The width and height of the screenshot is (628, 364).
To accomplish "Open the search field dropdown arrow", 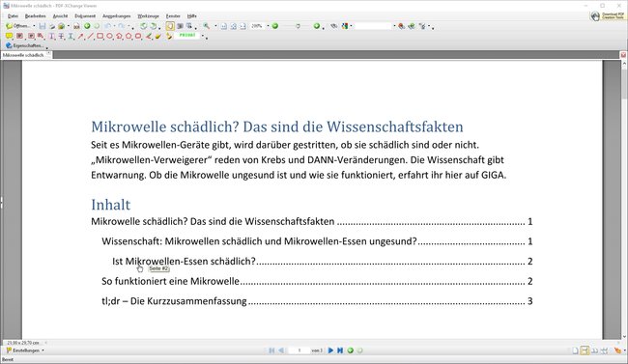I will click(x=394, y=26).
